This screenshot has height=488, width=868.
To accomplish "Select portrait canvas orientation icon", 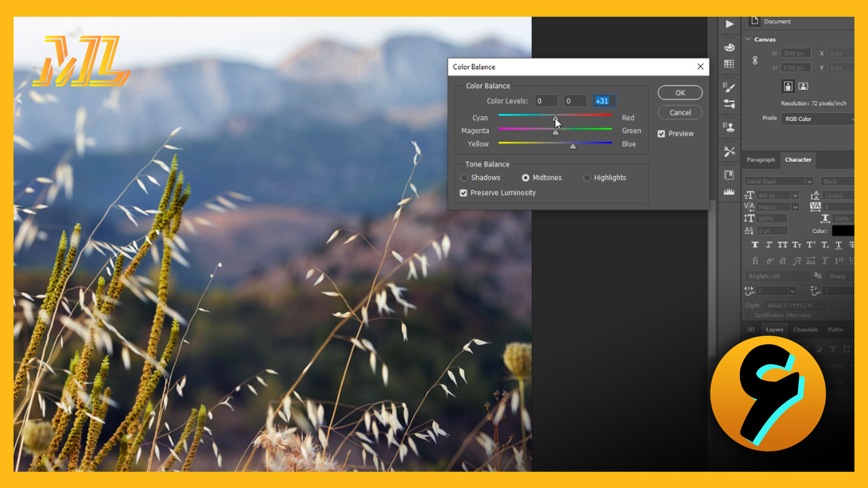I will coord(788,86).
